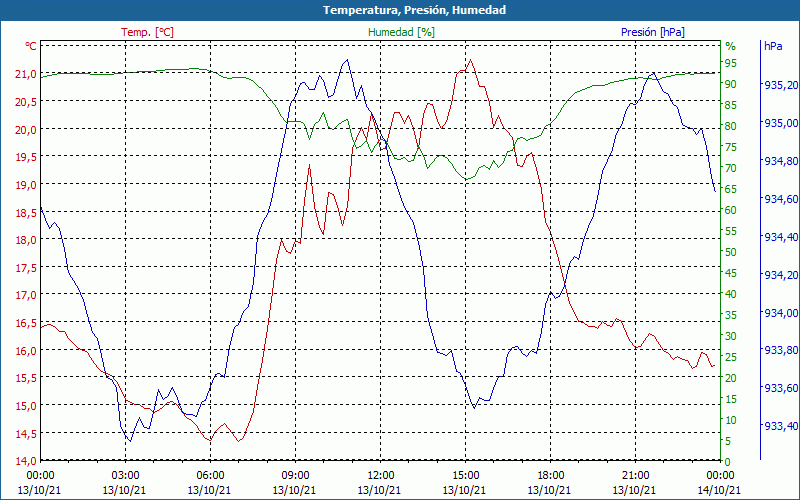Click the chart title 'Temperatura, Presión, Humedad'
This screenshot has height=500, width=800.
click(x=414, y=10)
